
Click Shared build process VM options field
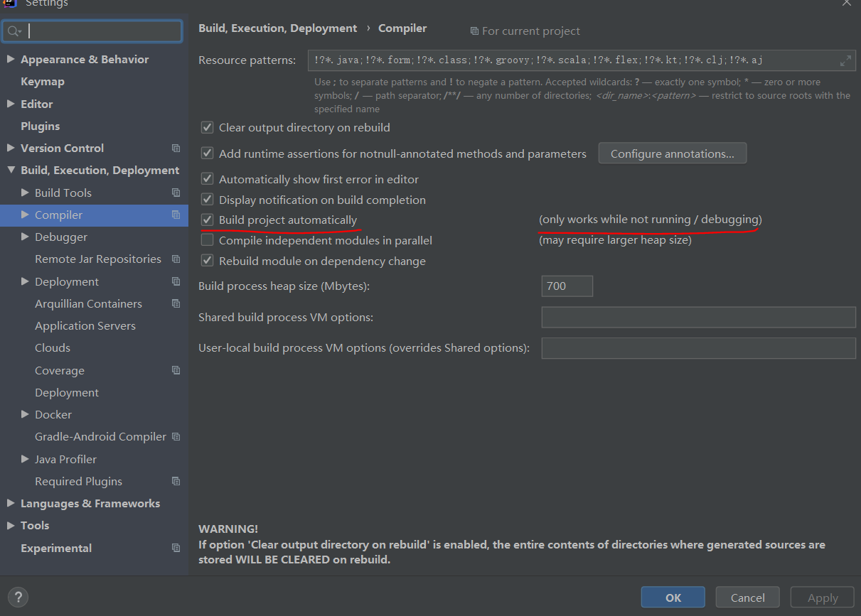pos(698,318)
